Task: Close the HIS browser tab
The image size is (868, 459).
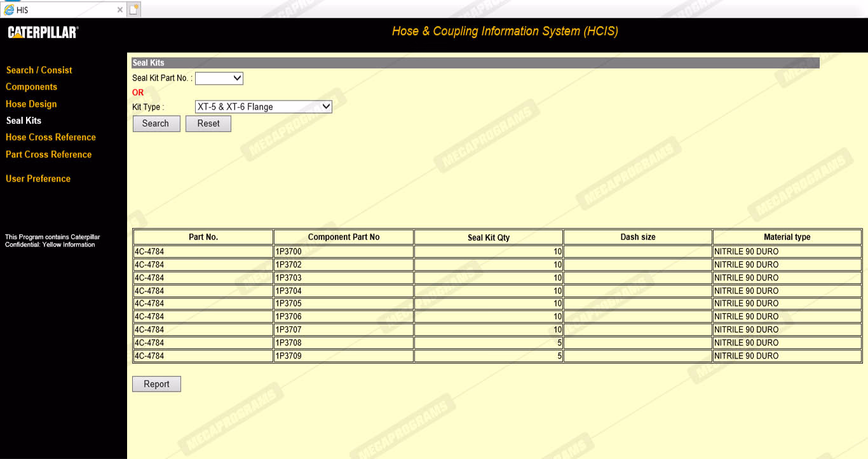Action: coord(120,10)
